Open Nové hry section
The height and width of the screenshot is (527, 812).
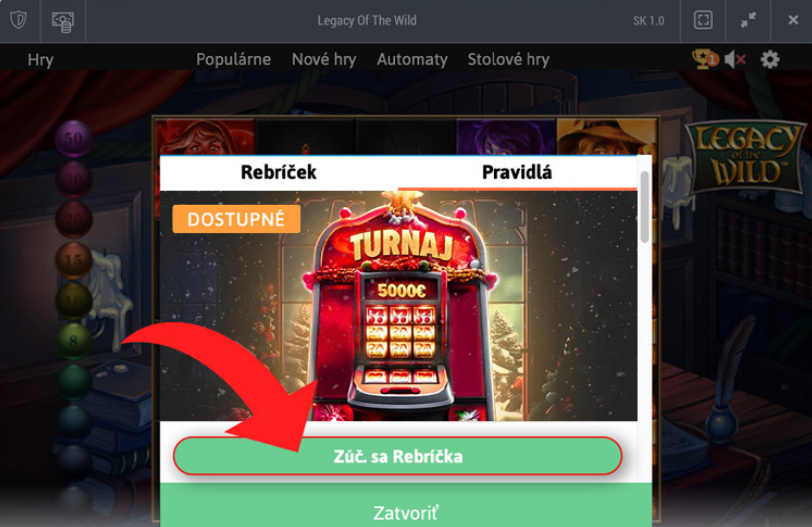coord(324,60)
